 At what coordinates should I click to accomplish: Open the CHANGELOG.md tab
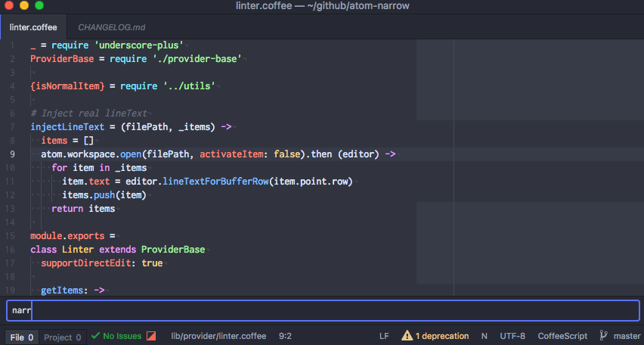pyautogui.click(x=111, y=27)
